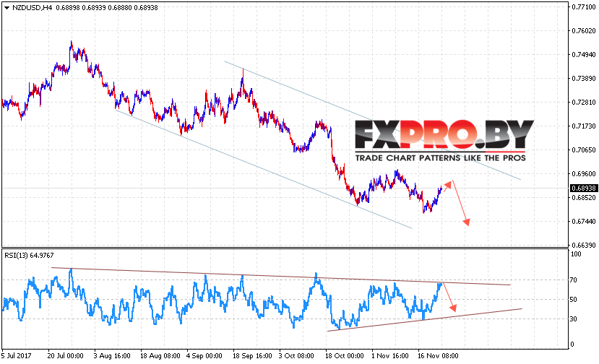599x364 pixels.
Task: Click the 18 Sep 16:00 time label
Action: pos(252,356)
